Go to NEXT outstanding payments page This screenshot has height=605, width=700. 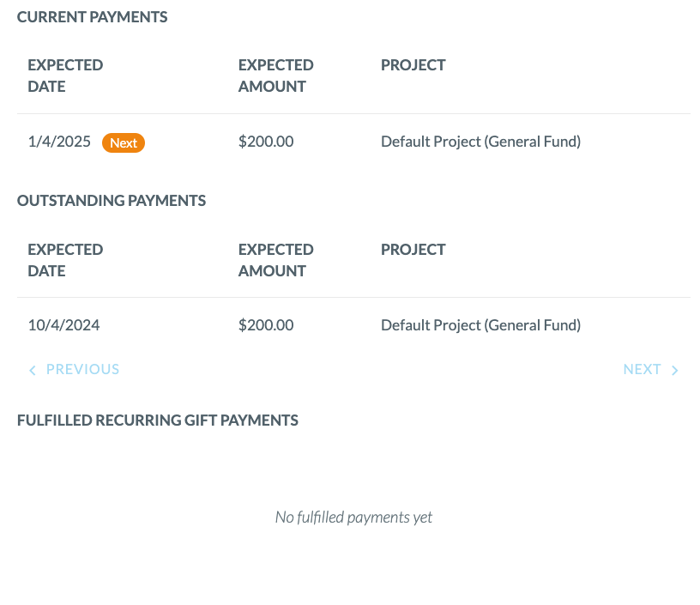tap(651, 370)
